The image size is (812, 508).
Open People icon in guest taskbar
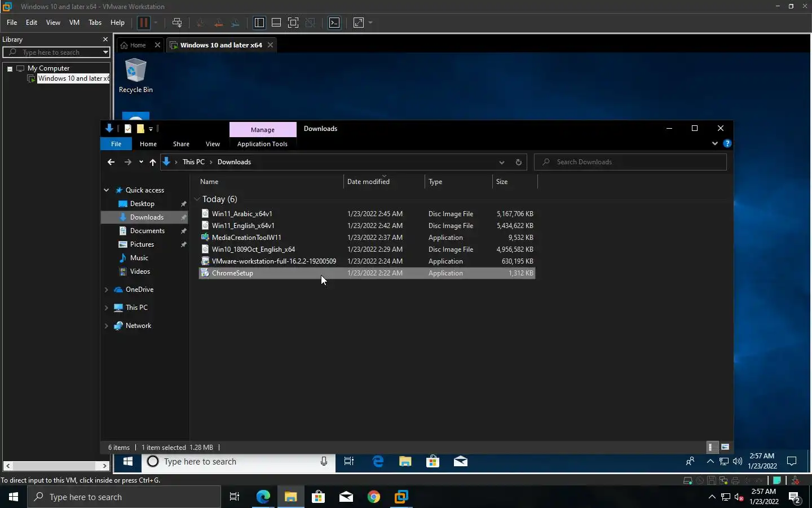click(690, 462)
